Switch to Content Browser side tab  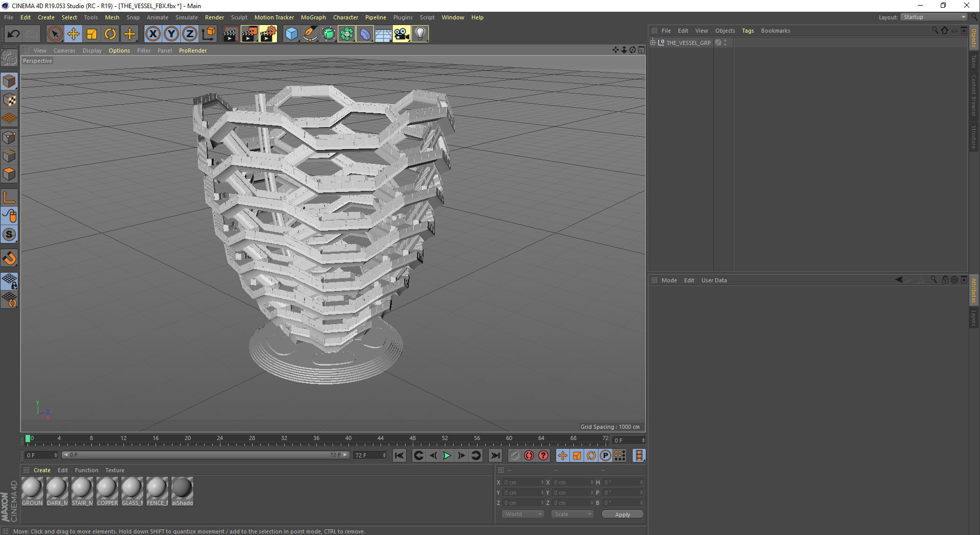[974, 95]
